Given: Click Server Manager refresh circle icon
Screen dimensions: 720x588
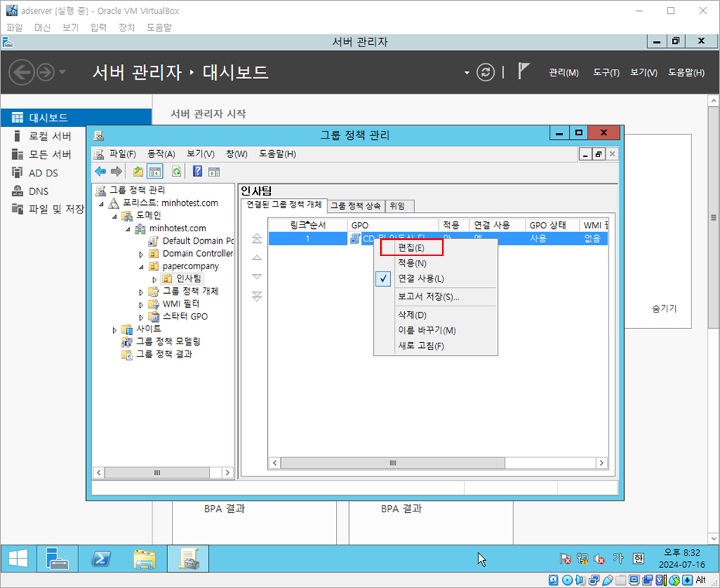Looking at the screenshot, I should [x=485, y=73].
